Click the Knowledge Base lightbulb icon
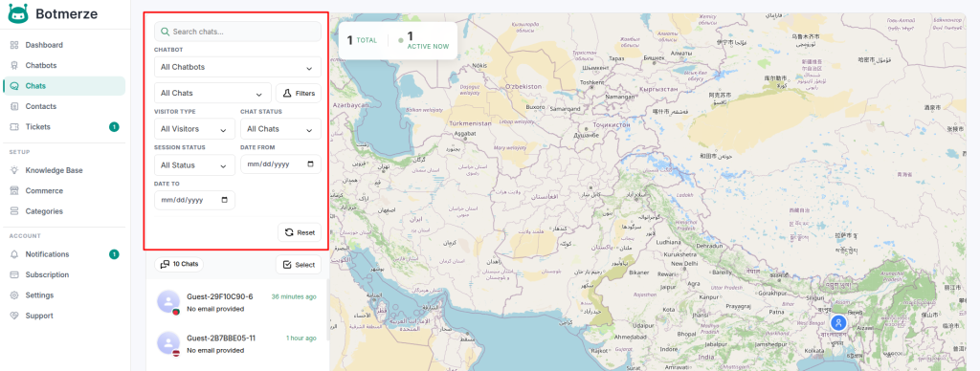980x371 pixels. [14, 170]
